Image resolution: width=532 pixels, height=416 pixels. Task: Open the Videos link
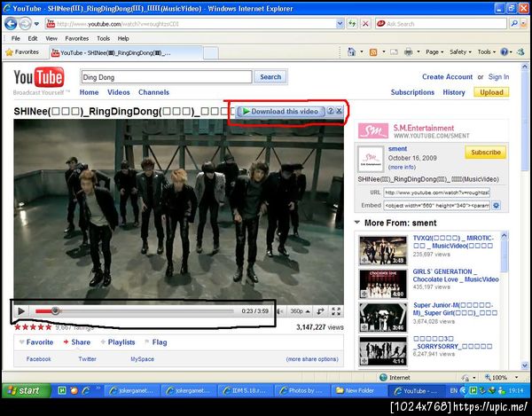(x=119, y=92)
